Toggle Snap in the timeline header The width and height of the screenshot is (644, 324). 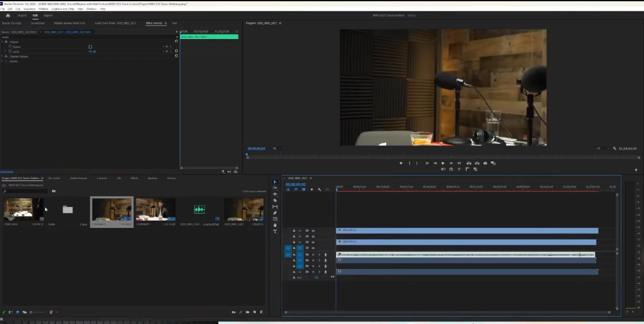pyautogui.click(x=296, y=190)
